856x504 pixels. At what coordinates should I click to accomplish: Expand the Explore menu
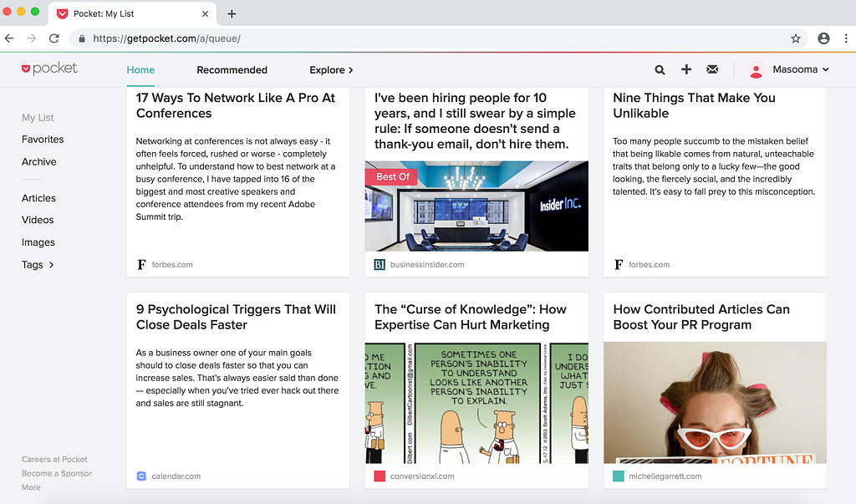[331, 70]
